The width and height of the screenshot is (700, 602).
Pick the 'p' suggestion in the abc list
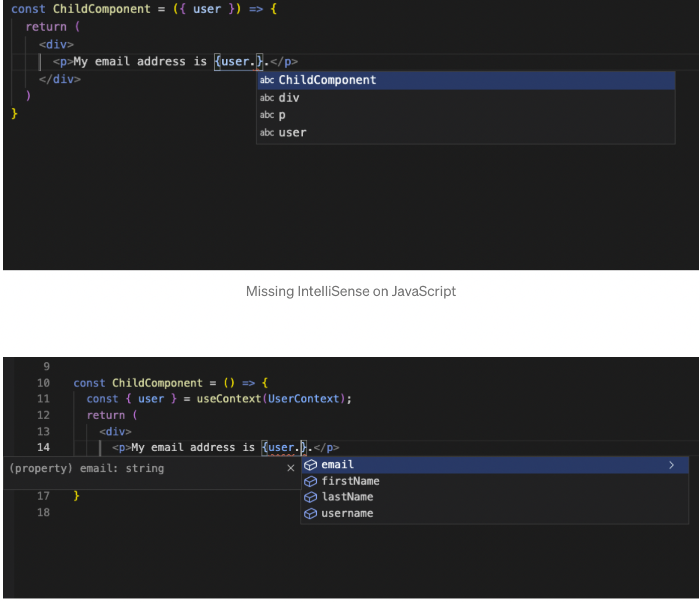466,115
